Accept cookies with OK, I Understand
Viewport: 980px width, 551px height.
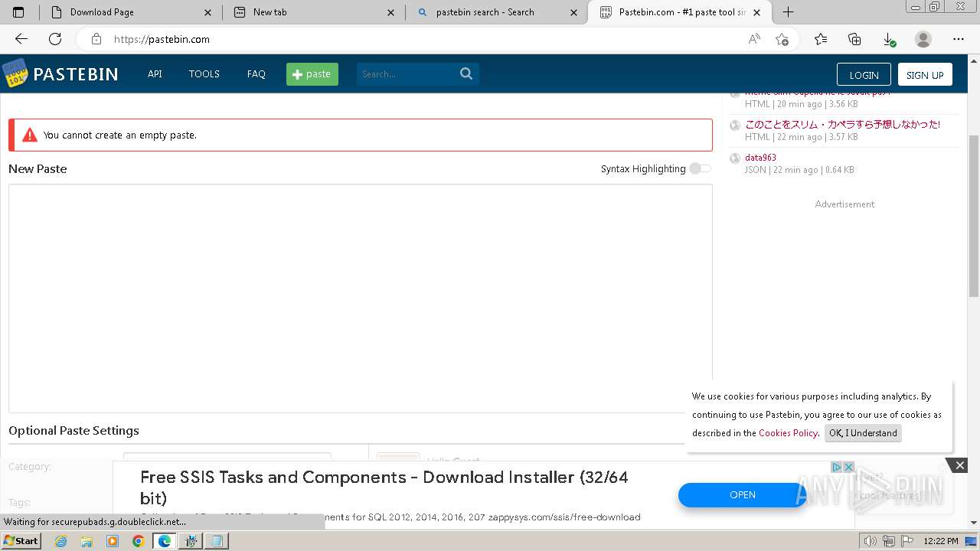point(863,433)
